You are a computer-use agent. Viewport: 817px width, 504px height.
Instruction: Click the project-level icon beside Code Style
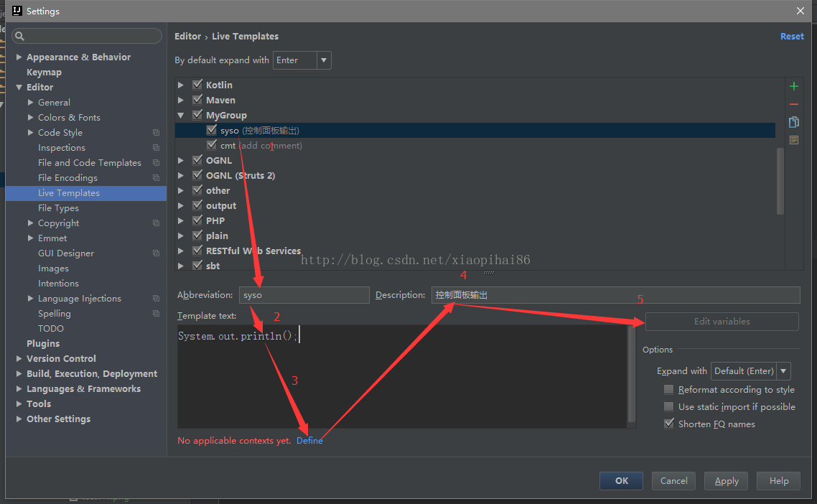(x=156, y=132)
